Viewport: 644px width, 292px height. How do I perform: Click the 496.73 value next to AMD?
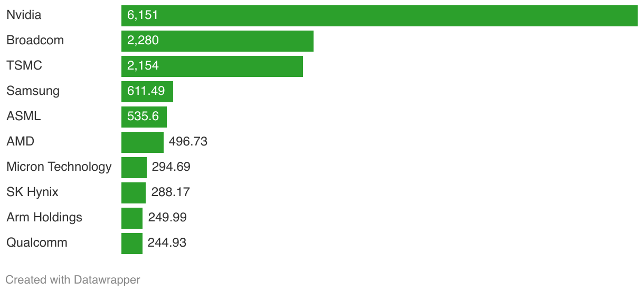tap(188, 142)
